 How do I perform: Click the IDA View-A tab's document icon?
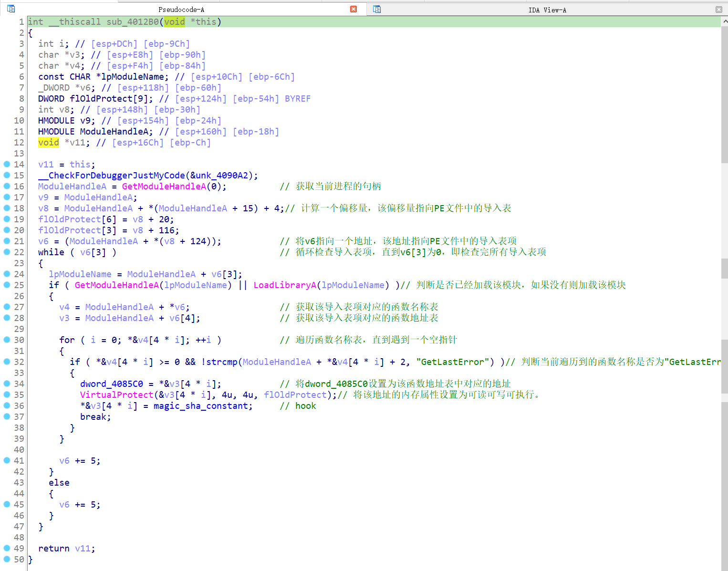377,9
